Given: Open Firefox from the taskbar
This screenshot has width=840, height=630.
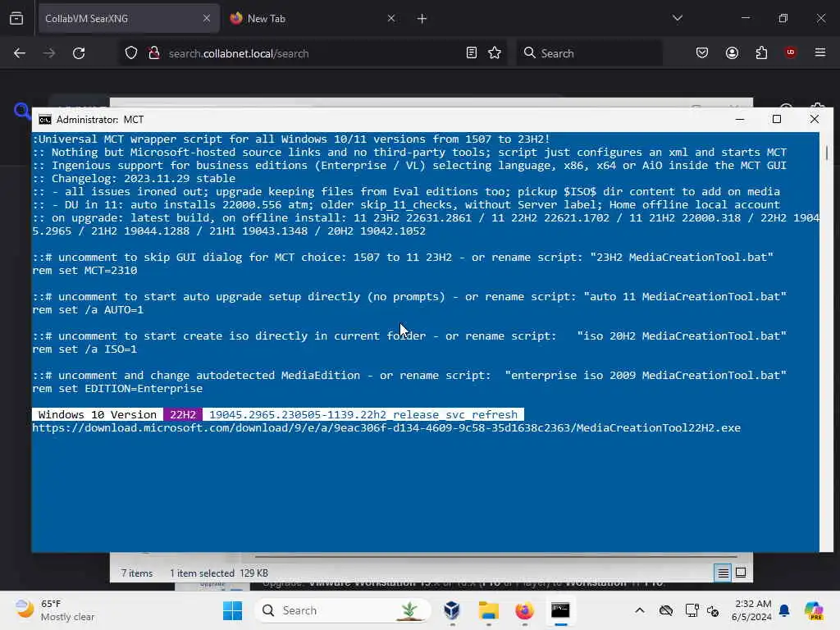Looking at the screenshot, I should click(x=524, y=610).
